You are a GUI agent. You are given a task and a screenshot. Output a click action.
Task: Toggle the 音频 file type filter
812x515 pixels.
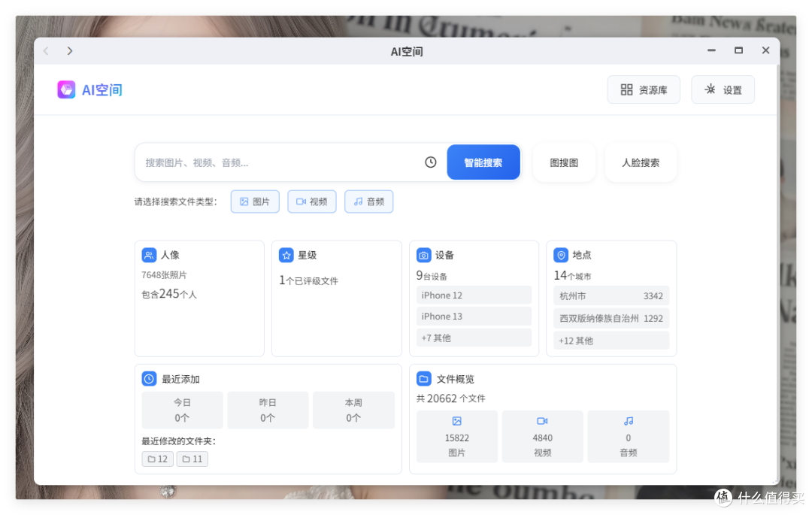tap(368, 201)
